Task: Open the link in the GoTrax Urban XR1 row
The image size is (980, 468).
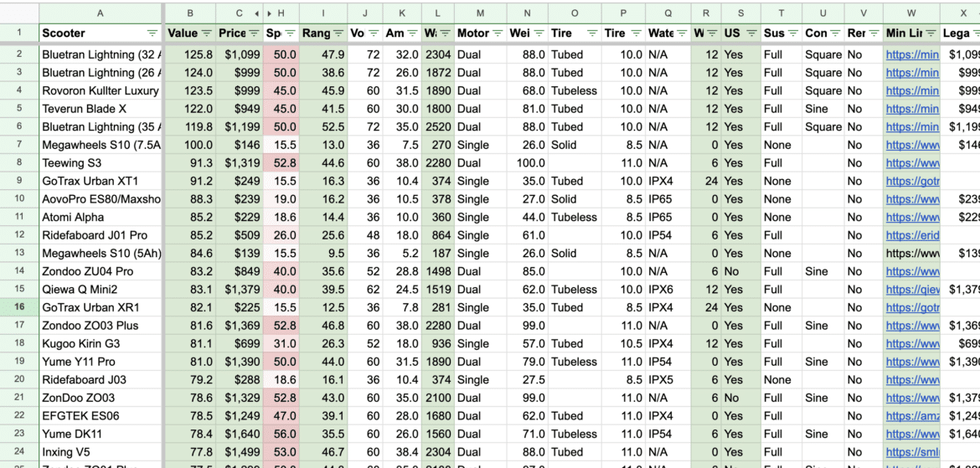Action: click(912, 307)
